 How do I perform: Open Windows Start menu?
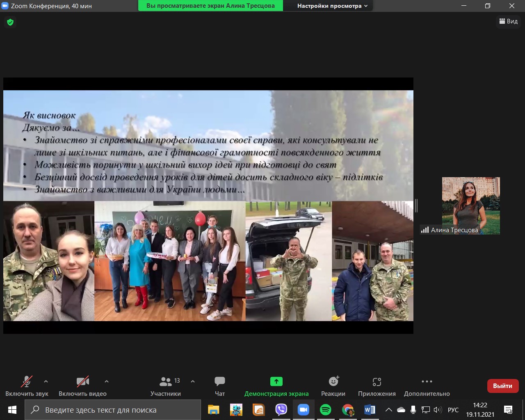[12, 410]
